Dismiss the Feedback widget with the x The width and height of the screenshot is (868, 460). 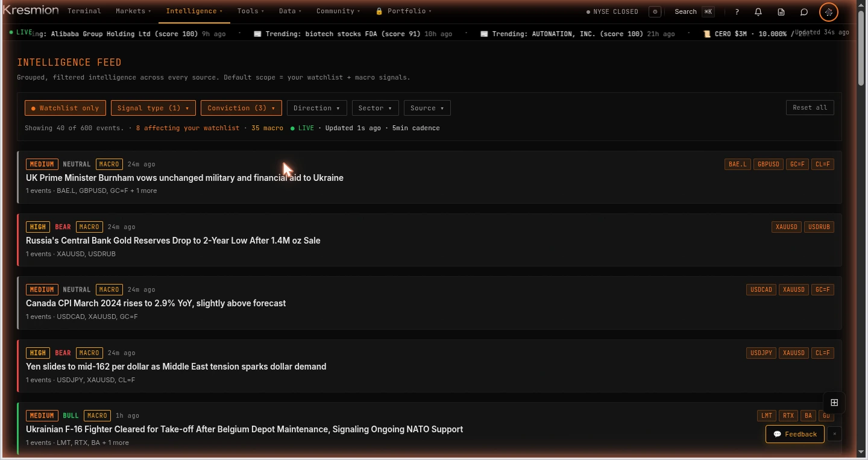834,433
